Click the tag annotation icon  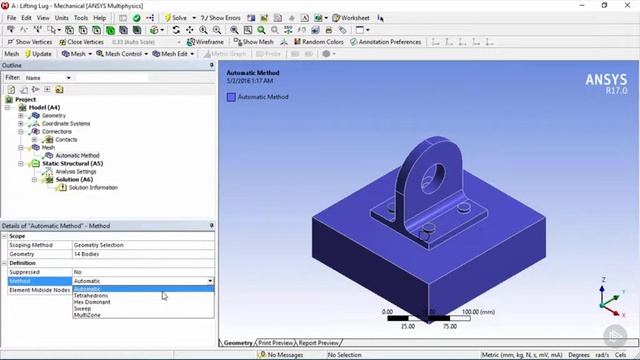pos(342,30)
